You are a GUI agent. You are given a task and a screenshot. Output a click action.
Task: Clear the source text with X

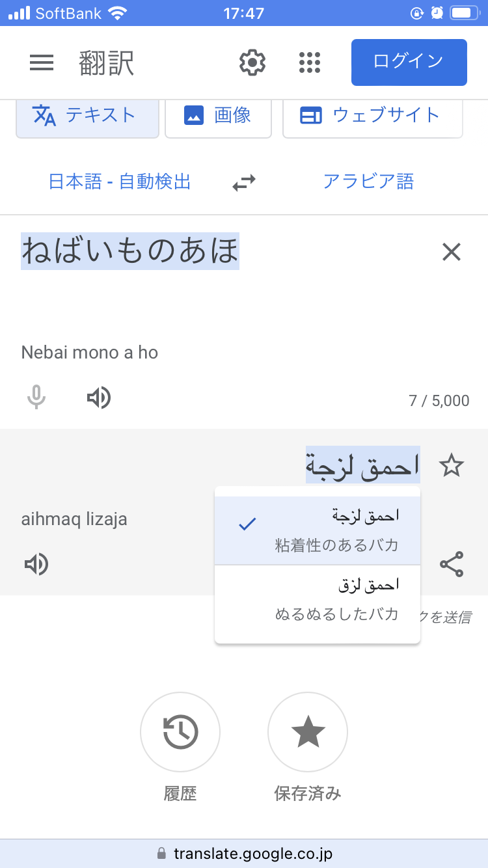[451, 252]
